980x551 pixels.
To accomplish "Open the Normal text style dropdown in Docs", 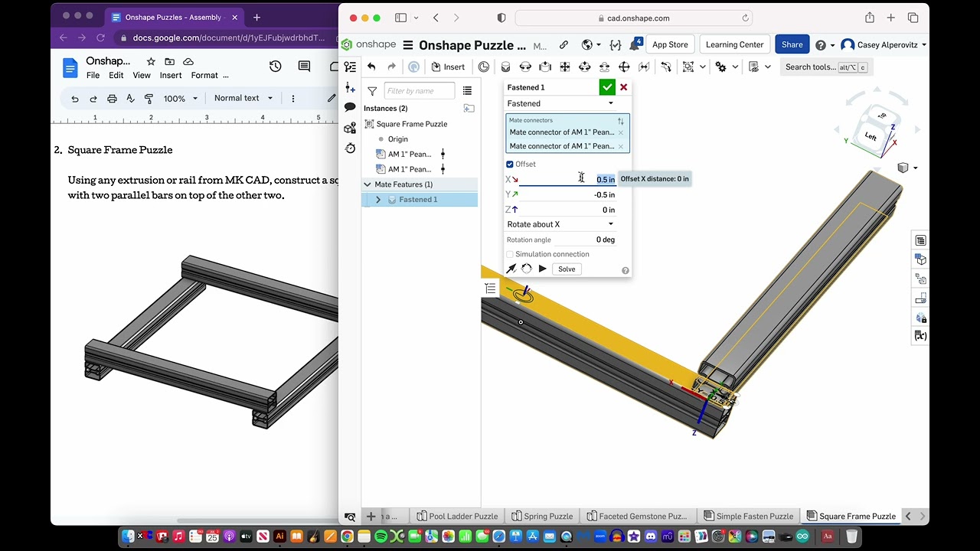I will [x=243, y=98].
